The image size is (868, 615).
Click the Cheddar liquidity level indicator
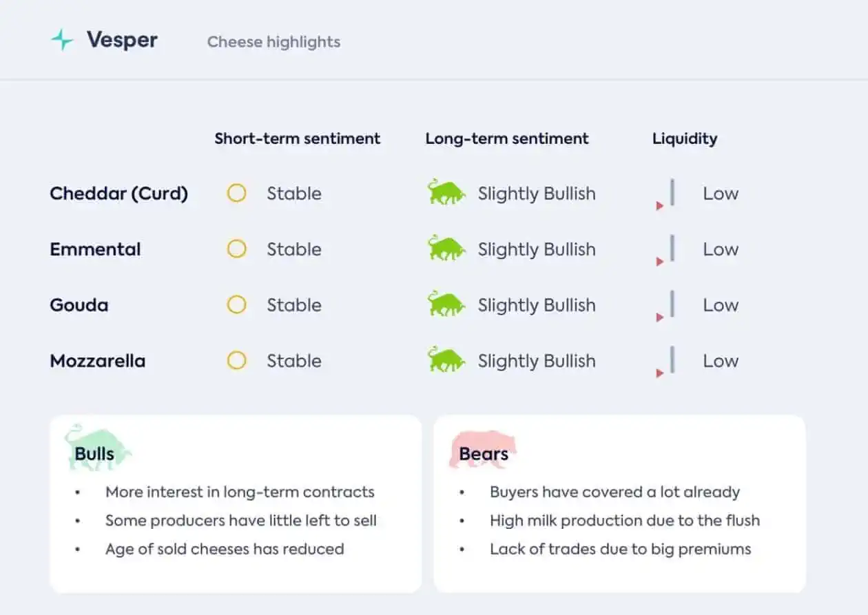[x=665, y=195]
